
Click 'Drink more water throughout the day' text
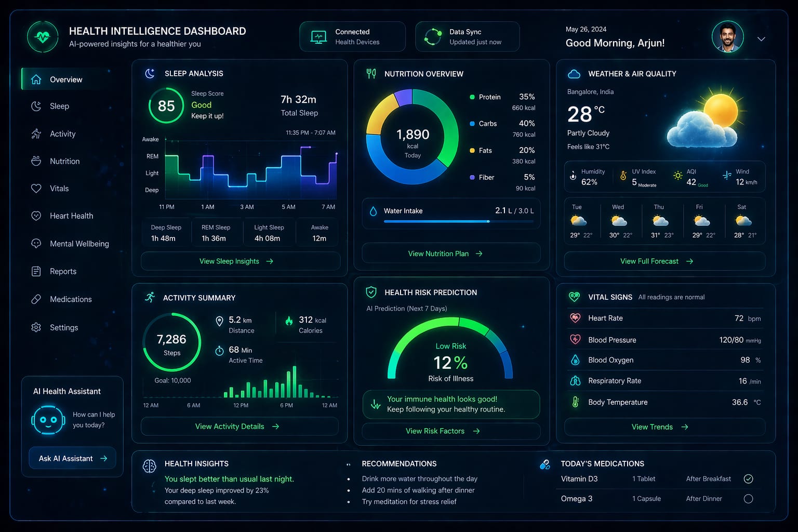pos(420,478)
